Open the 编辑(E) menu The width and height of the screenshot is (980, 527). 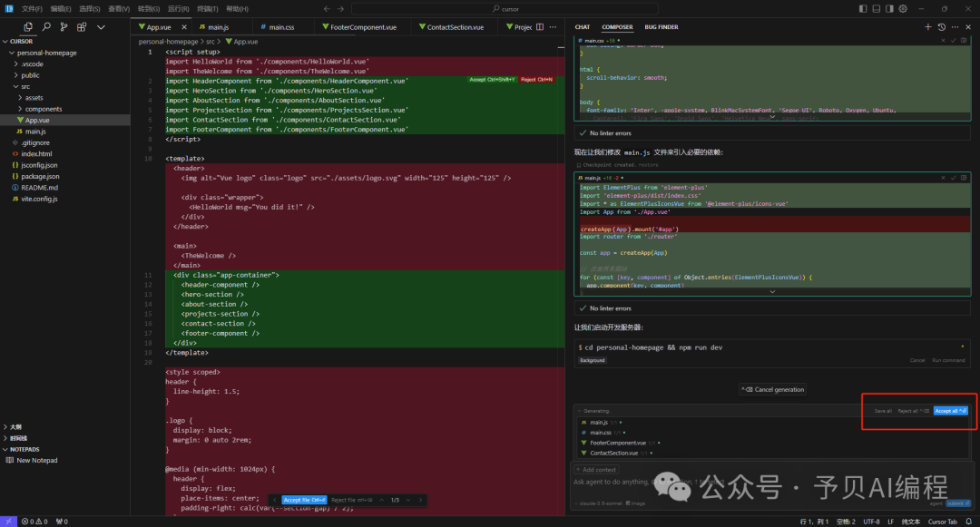[x=61, y=9]
